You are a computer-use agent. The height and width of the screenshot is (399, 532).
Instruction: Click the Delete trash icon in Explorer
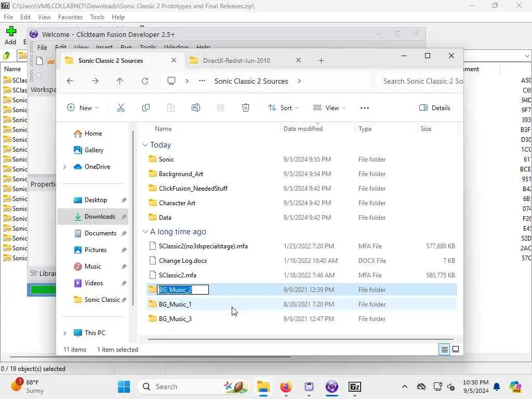[x=246, y=108]
